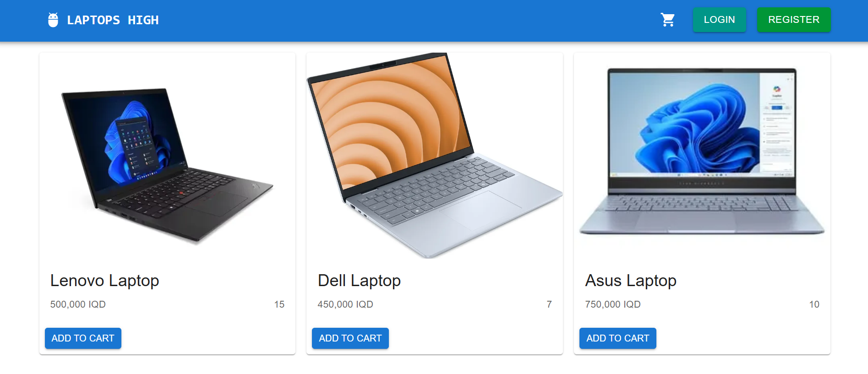This screenshot has height=374, width=868.
Task: Open the Asus laptop product image
Action: tap(702, 156)
